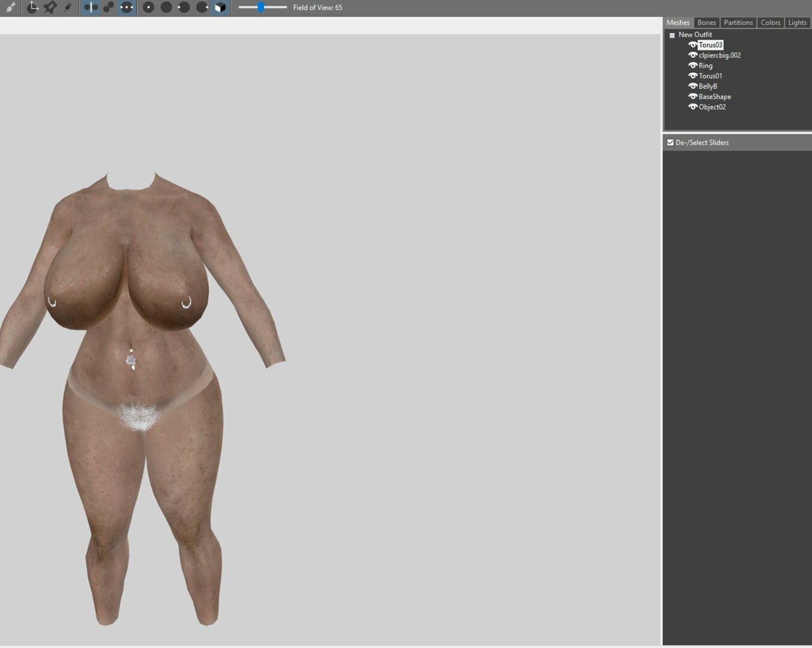Hide the clpiercbig.002 mesh
This screenshot has width=812, height=648.
(693, 55)
